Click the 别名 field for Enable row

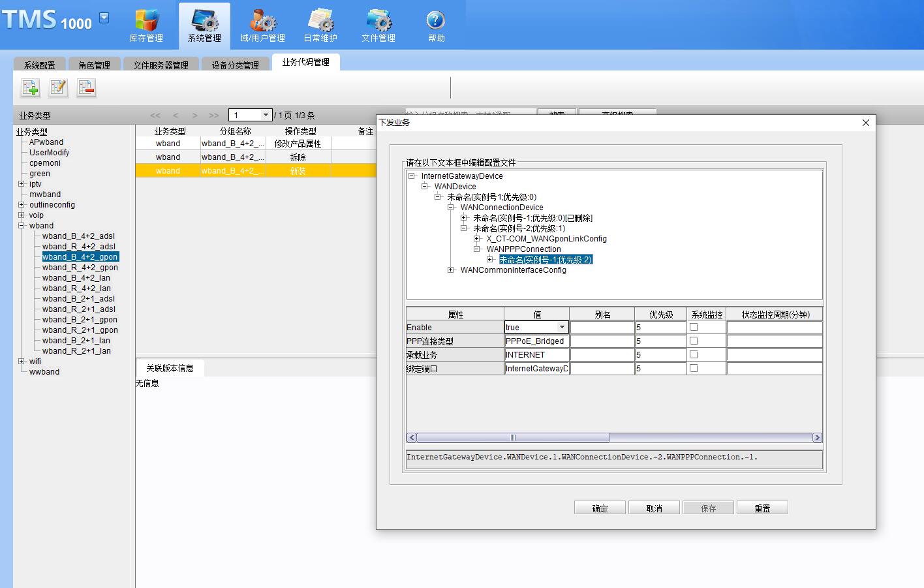pos(602,327)
